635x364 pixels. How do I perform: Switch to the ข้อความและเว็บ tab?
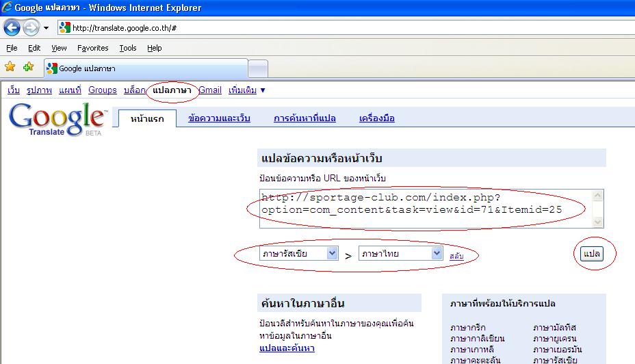[219, 118]
